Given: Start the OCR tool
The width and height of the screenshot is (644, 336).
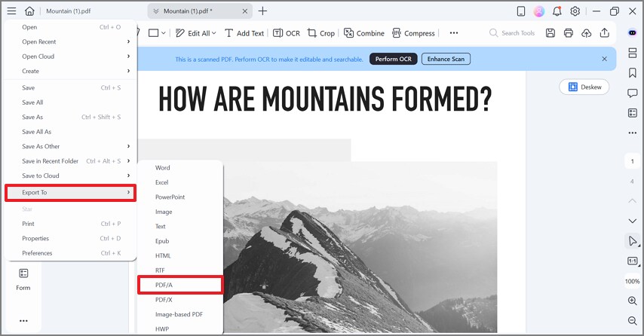Looking at the screenshot, I should (287, 33).
